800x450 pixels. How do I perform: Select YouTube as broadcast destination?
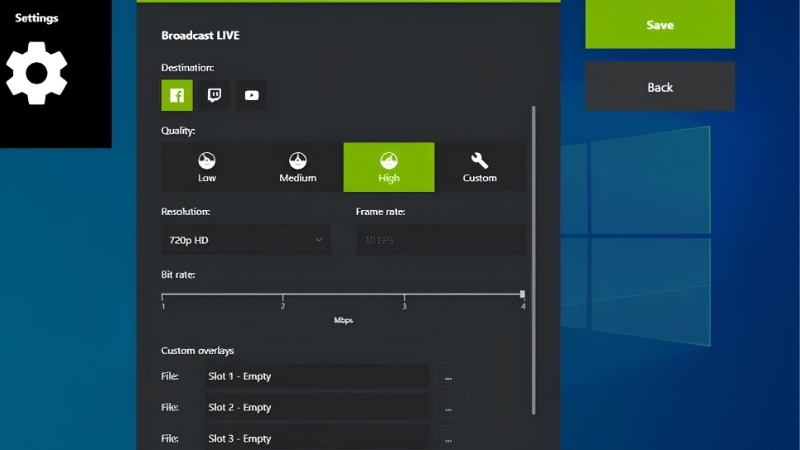click(251, 95)
